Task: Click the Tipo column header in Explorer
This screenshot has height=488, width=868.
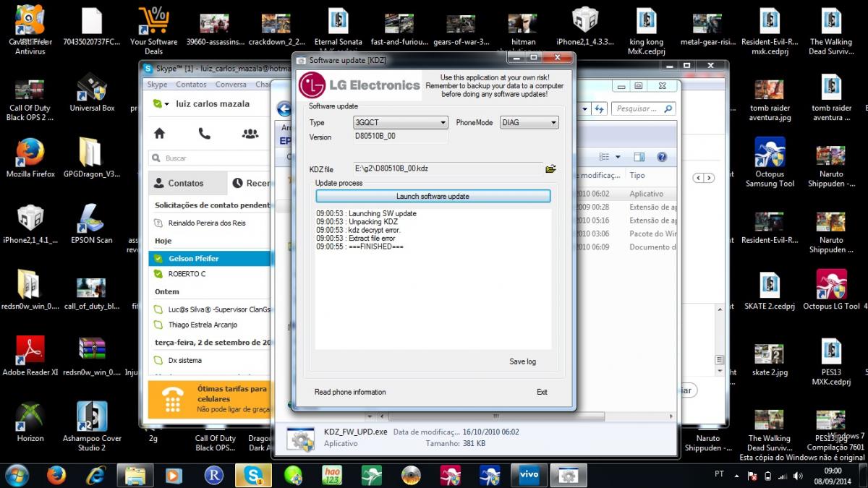Action: click(637, 175)
